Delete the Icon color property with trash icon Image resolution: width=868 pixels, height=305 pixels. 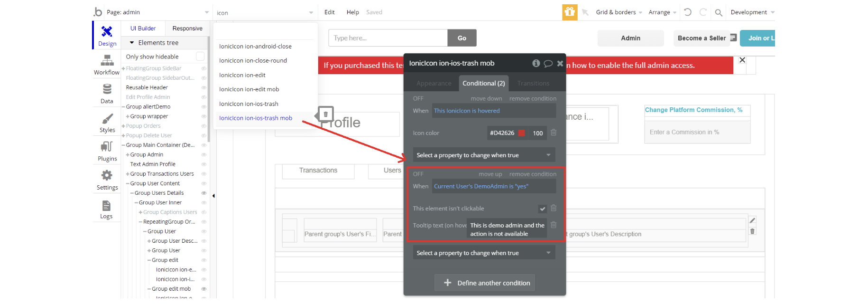[554, 133]
